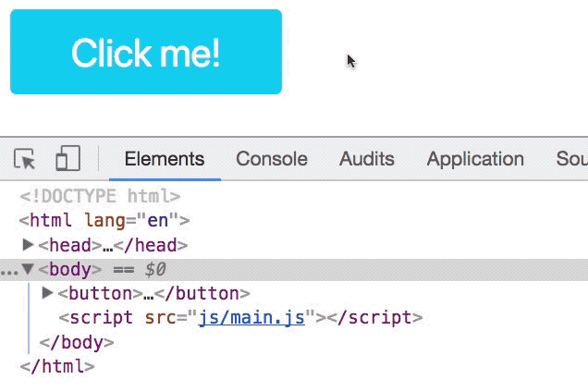Open the Application tab
Image resolution: width=588 pixels, height=392 pixels.
[x=475, y=159]
